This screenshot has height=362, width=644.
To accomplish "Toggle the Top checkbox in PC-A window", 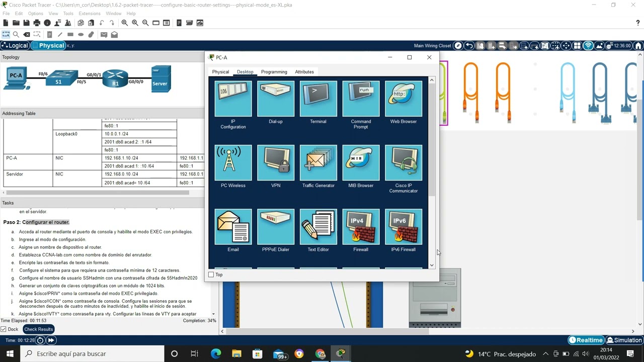I will point(211,275).
